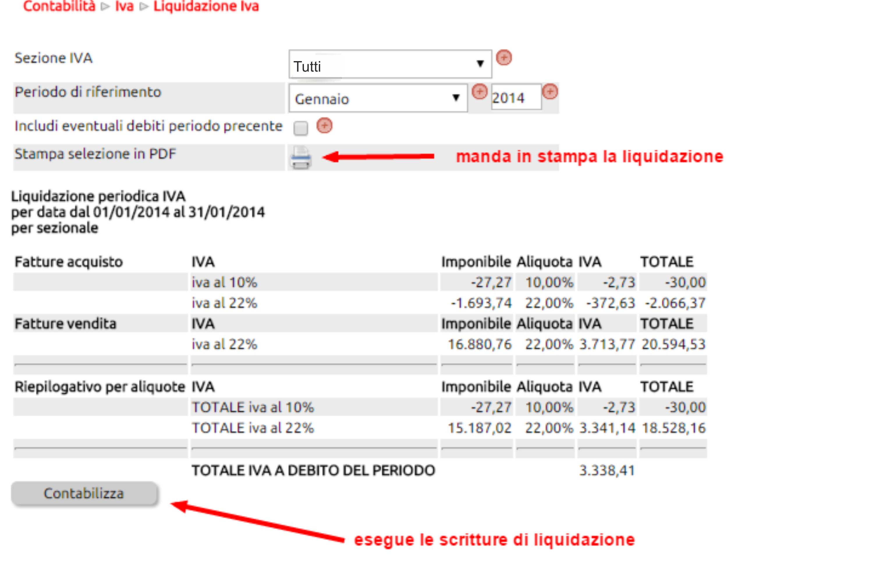Viewport: 872px width, 588px height.
Task: Click the 'Periodo di riferimento' label
Action: tap(88, 92)
